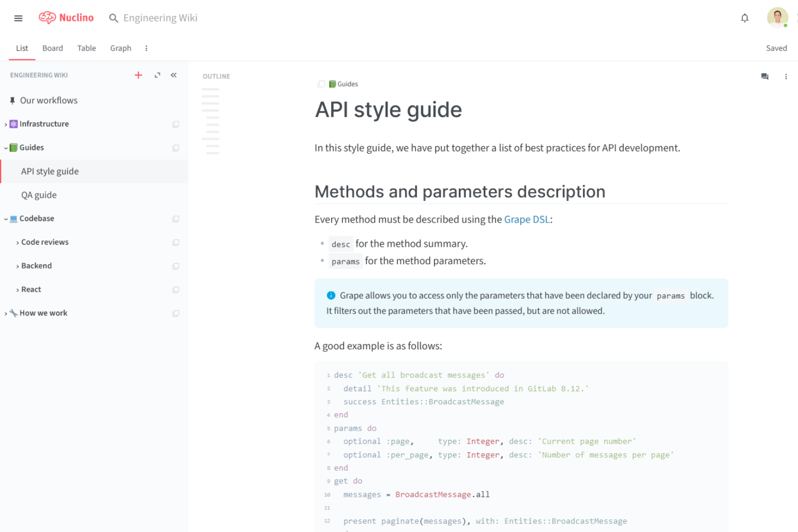The width and height of the screenshot is (798, 532).
Task: Follow the Grape DSL link
Action: tap(526, 219)
